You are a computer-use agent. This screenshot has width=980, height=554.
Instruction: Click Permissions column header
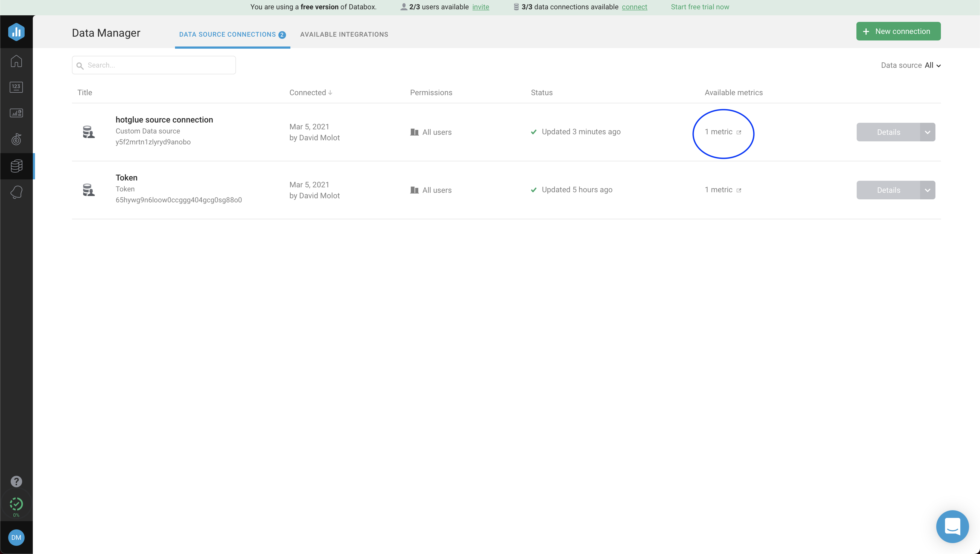431,92
